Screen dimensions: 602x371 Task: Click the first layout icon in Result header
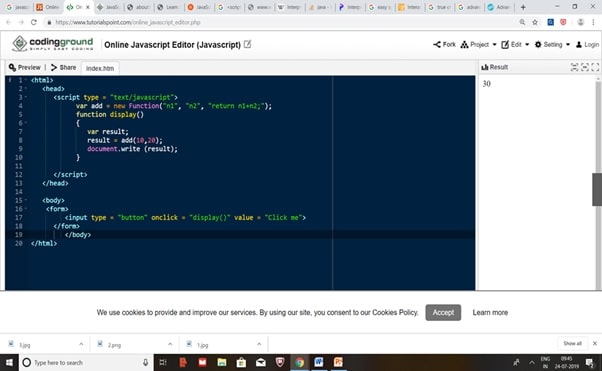(574, 67)
